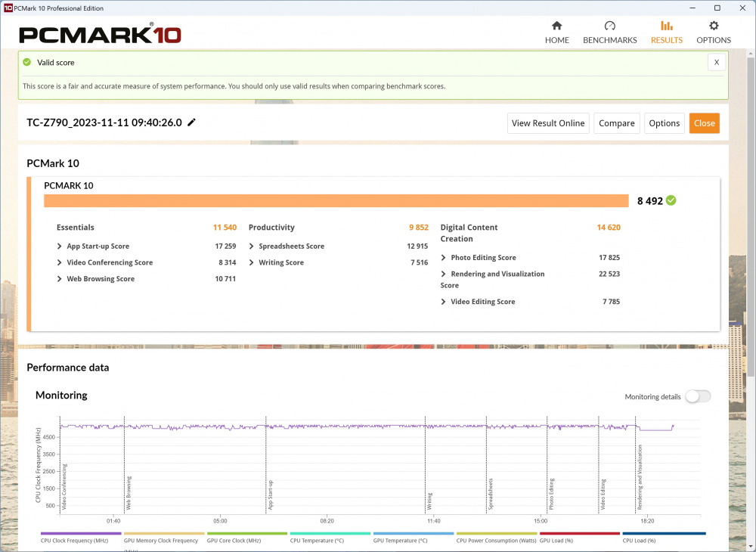Switch to the BENCHMARKS tab
756x552 pixels.
(610, 33)
